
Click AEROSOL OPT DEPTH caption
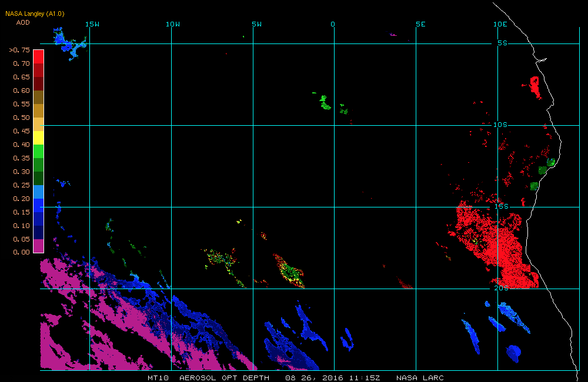pos(224,378)
